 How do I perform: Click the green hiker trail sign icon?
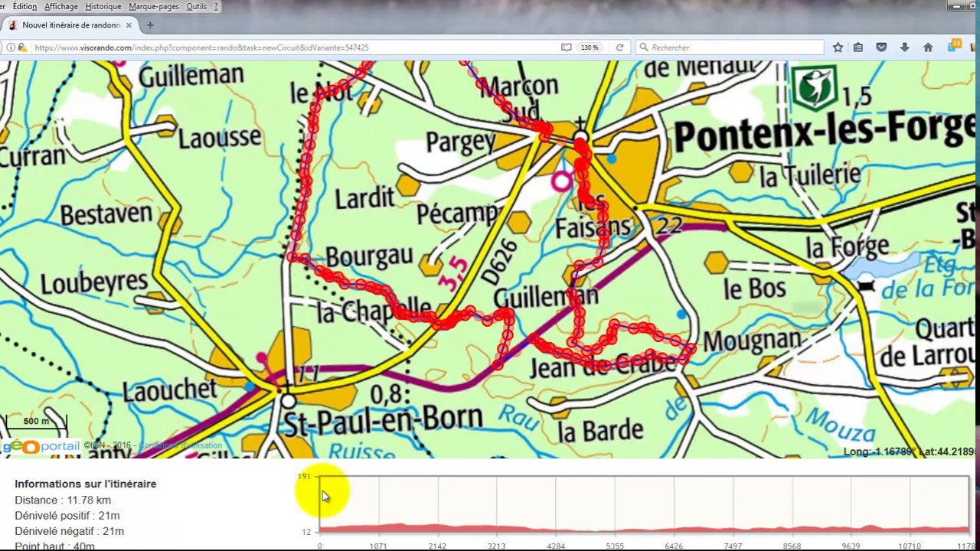pyautogui.click(x=814, y=88)
